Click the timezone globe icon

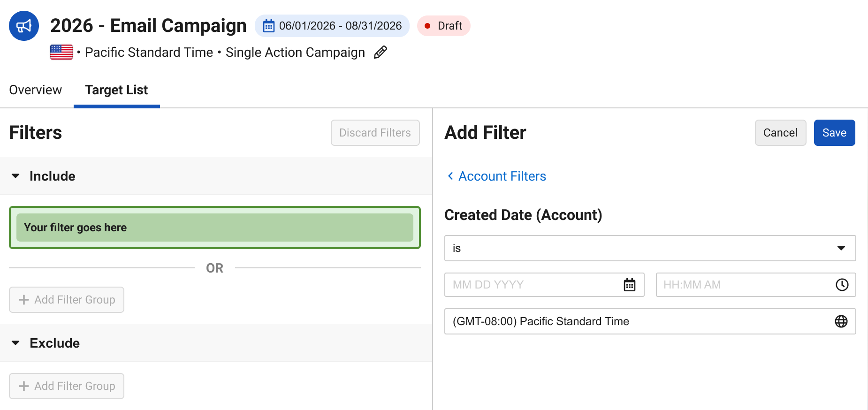(x=841, y=321)
